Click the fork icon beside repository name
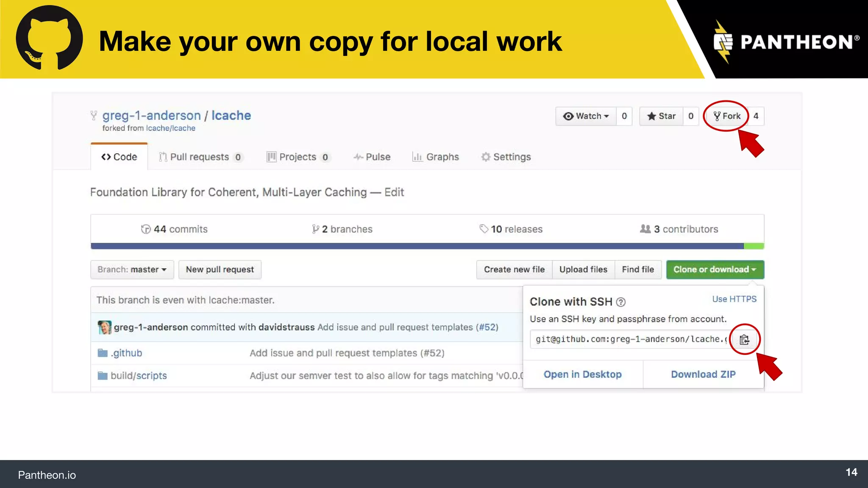Viewport: 868px width, 488px height. click(94, 115)
